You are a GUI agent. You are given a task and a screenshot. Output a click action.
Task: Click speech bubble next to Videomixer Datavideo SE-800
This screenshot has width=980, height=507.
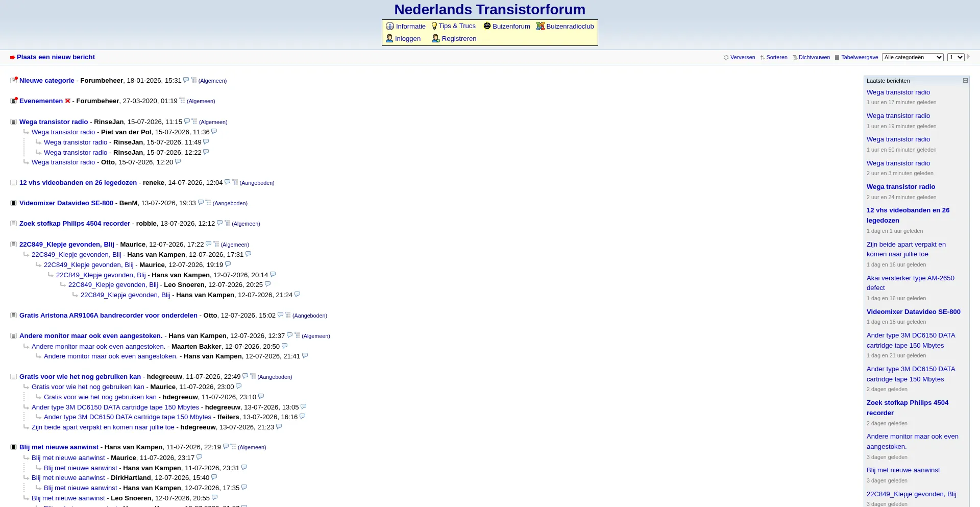(x=201, y=203)
